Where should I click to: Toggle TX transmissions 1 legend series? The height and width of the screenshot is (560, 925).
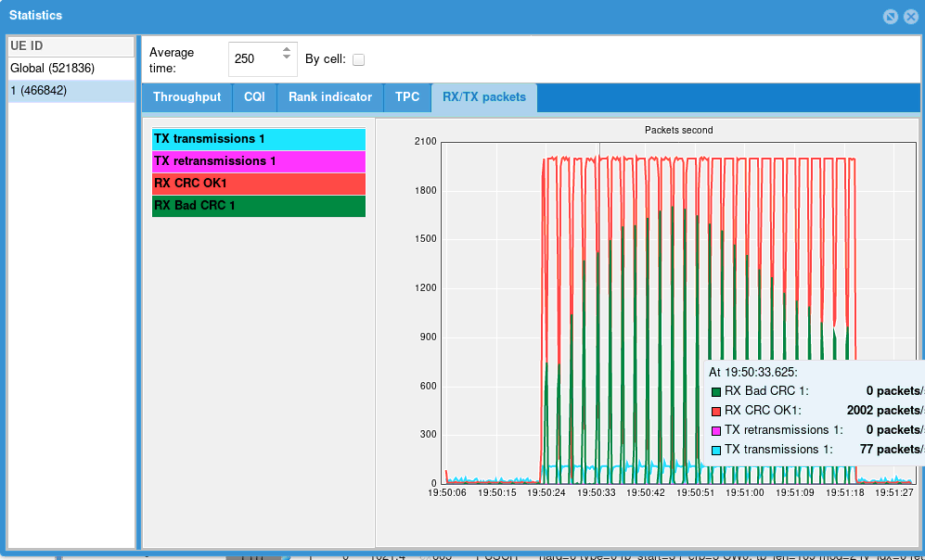[x=258, y=139]
